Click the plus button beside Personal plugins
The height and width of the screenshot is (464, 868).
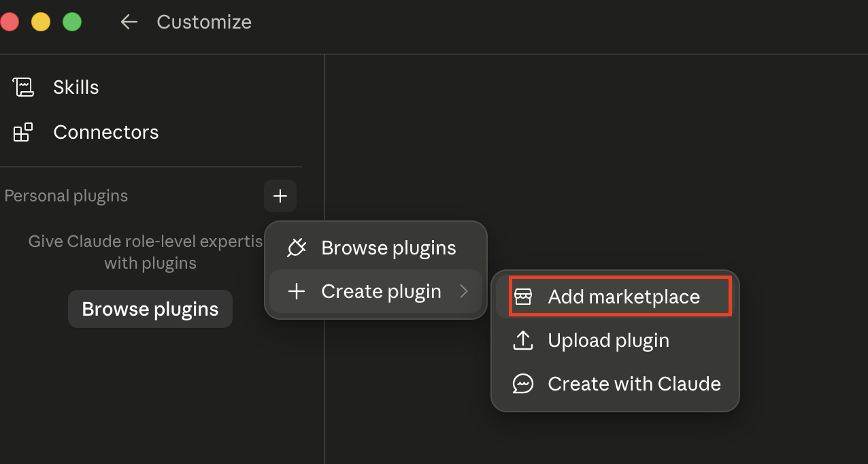280,196
